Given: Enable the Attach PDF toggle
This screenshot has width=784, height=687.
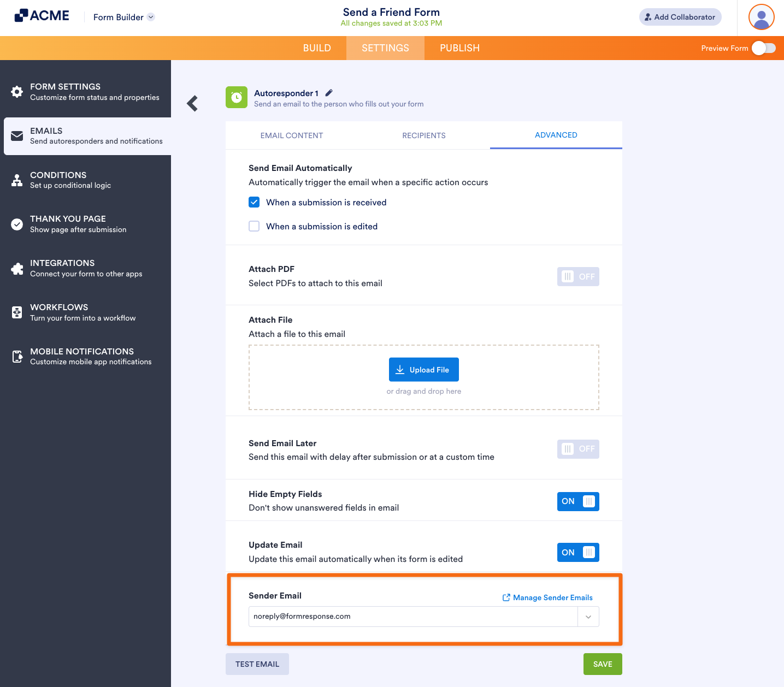Looking at the screenshot, I should pyautogui.click(x=578, y=276).
